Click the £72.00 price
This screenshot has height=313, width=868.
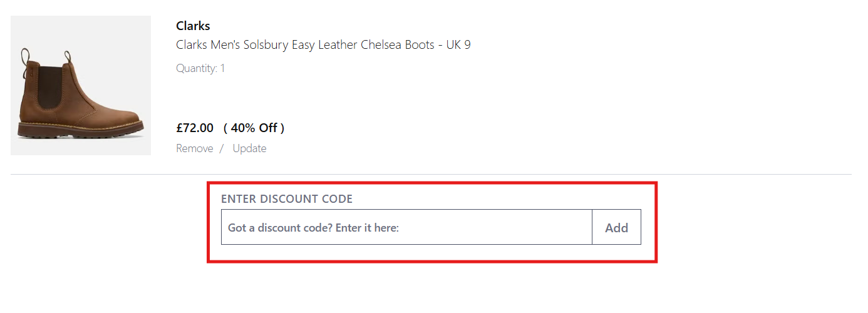(x=195, y=128)
